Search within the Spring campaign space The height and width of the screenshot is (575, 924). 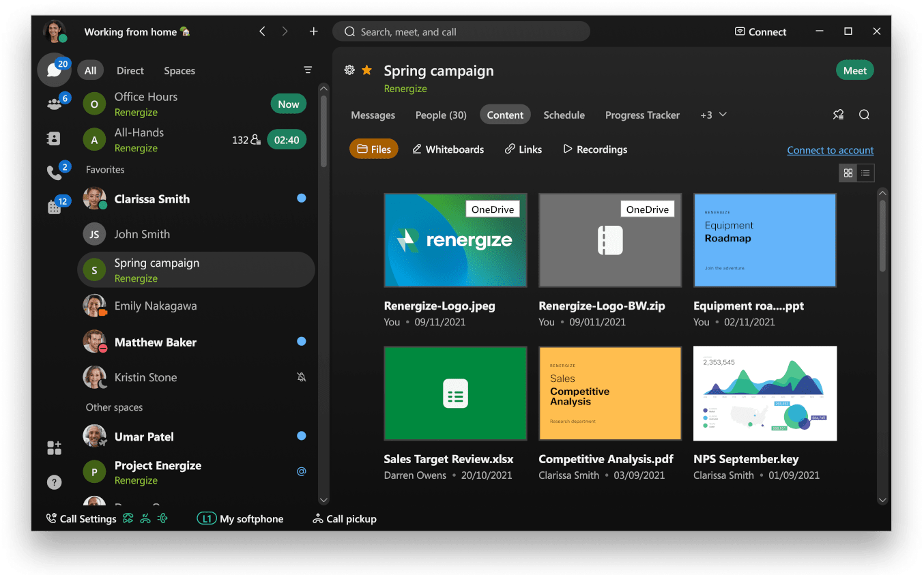[x=864, y=115]
